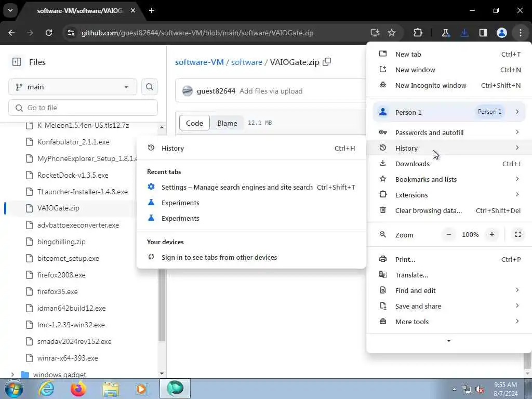Open full History page entry

coord(251,148)
